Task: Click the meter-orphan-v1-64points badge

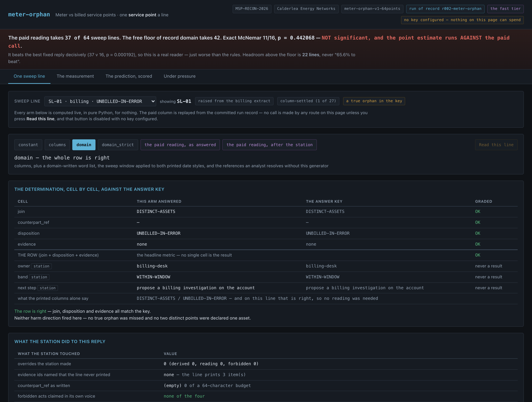Action: click(372, 9)
